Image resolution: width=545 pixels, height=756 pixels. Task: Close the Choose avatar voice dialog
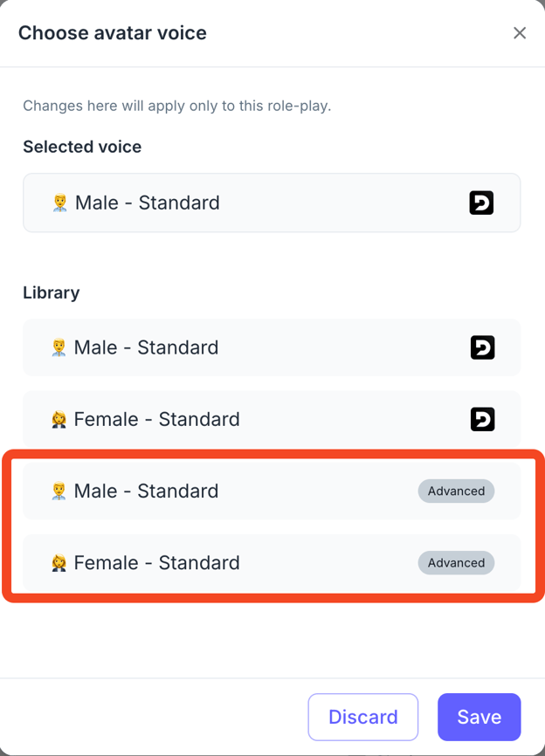(520, 33)
